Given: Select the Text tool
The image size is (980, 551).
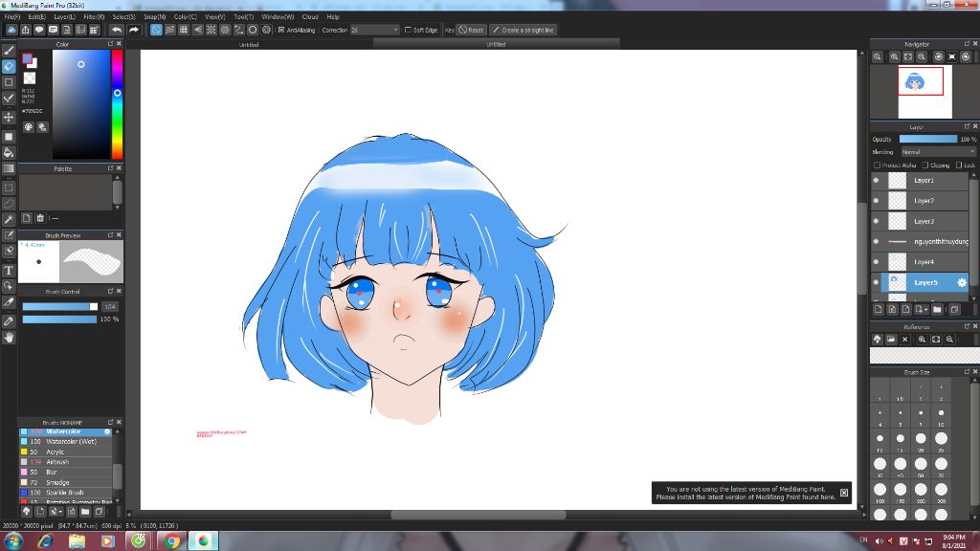Looking at the screenshot, I should coord(9,271).
